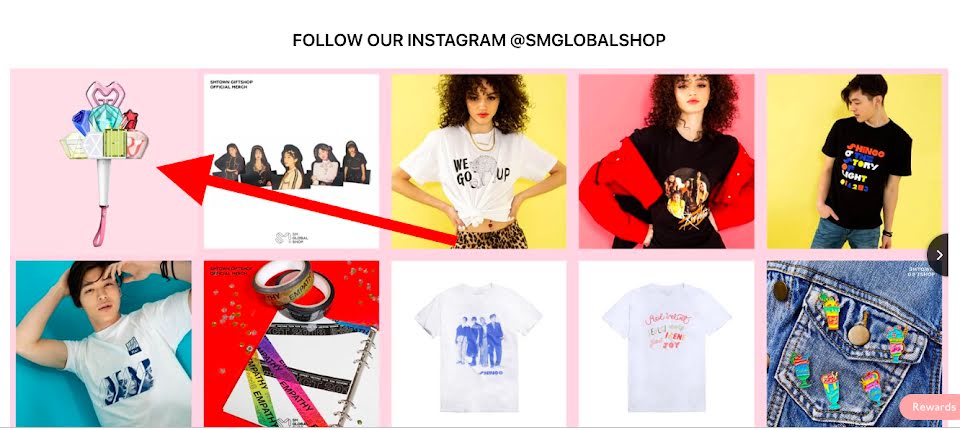This screenshot has height=430, width=960.
Task: Open the Empathy tape and binder post
Action: pyautogui.click(x=291, y=344)
